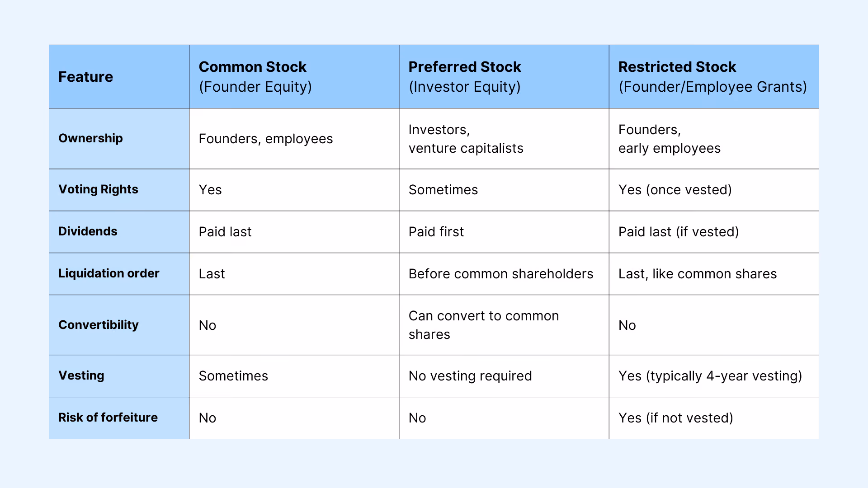This screenshot has height=488, width=868.
Task: Select the 'No vesting required' cell
Action: pyautogui.click(x=504, y=376)
